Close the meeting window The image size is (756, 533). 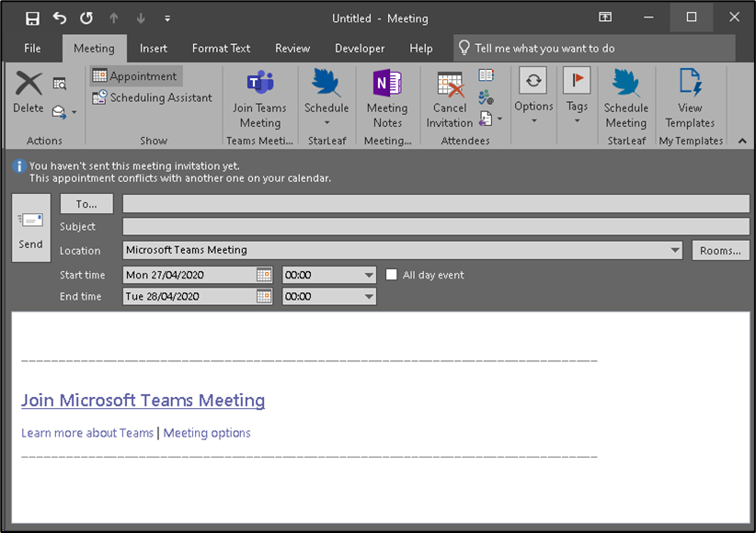[734, 17]
